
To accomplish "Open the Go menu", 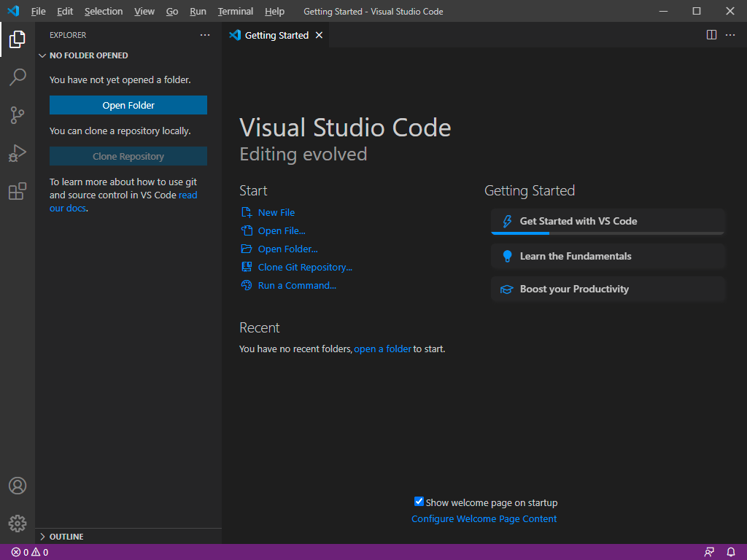I will pyautogui.click(x=172, y=12).
